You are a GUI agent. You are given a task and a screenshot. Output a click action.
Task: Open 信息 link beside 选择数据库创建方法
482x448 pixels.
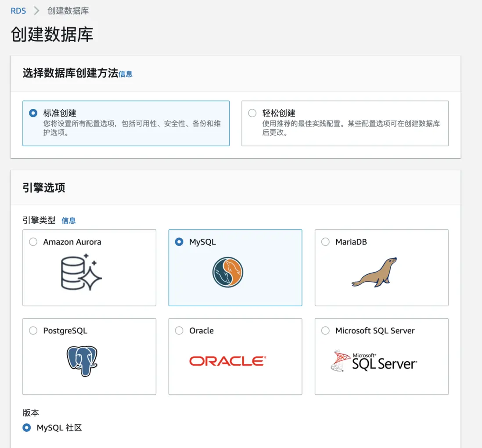126,74
